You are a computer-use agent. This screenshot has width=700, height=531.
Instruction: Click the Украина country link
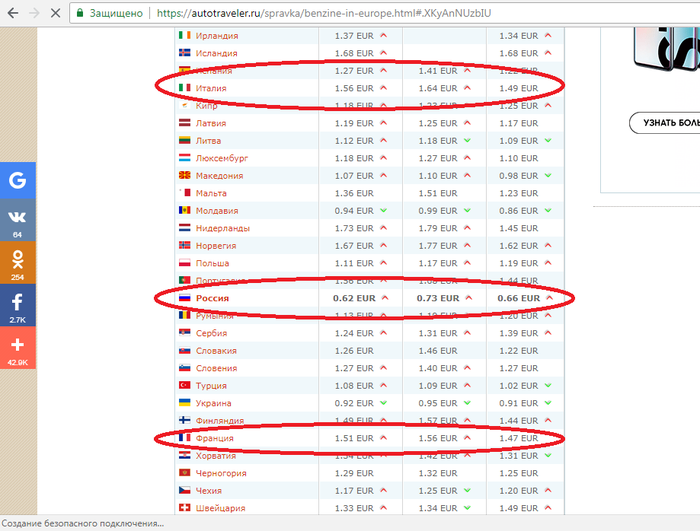tap(215, 403)
